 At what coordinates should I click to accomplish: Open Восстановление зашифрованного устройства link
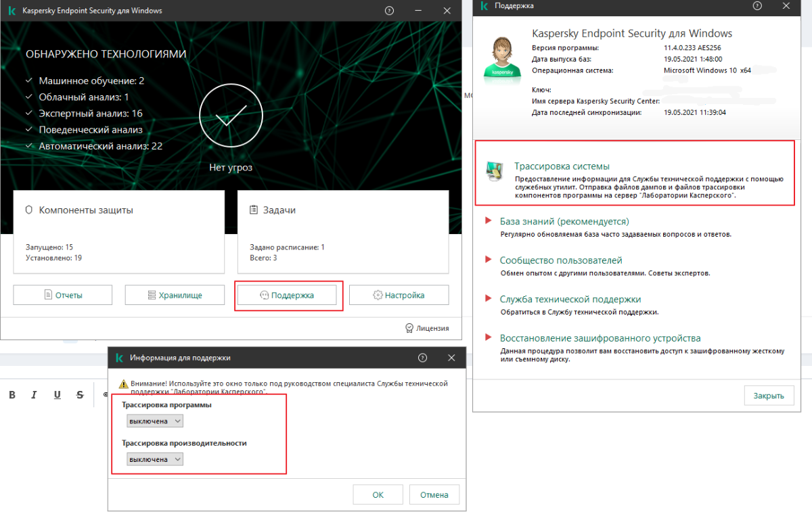click(600, 338)
